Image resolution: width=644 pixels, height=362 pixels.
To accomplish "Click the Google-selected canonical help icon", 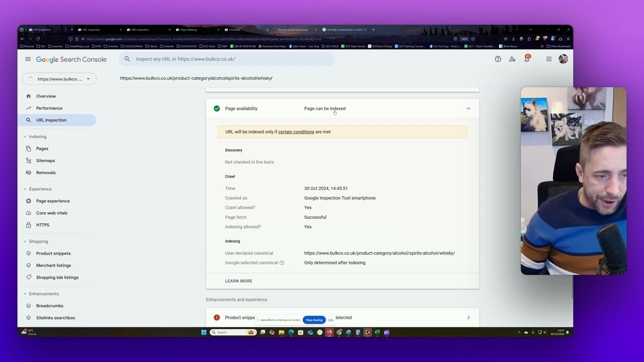I will click(282, 262).
